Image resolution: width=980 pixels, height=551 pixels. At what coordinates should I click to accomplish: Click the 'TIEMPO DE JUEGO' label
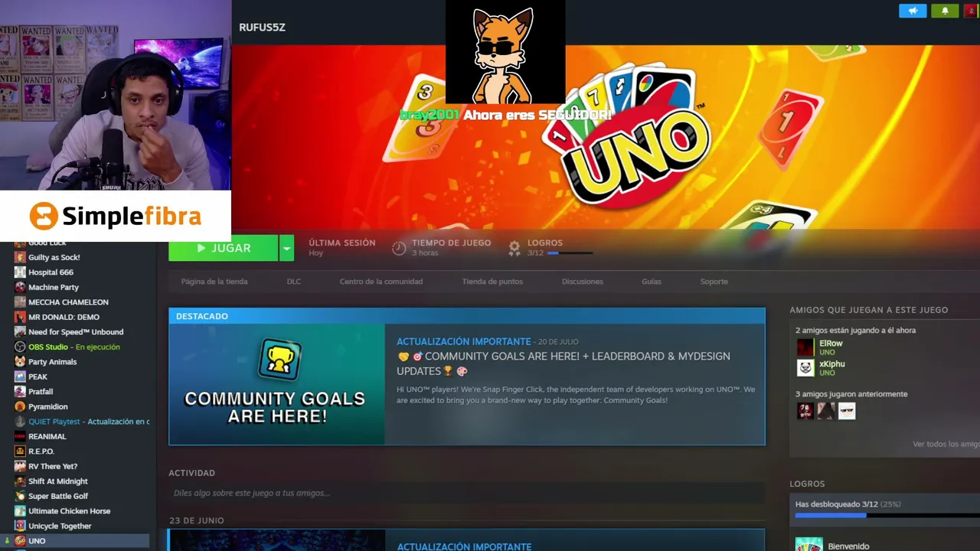pos(451,243)
